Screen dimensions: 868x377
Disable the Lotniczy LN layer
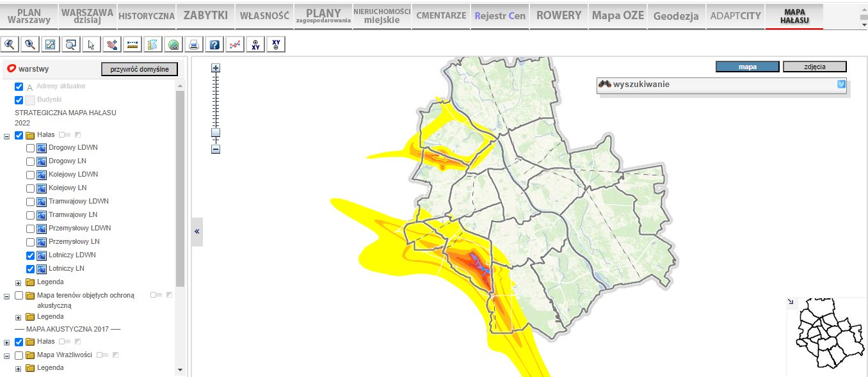pos(30,269)
